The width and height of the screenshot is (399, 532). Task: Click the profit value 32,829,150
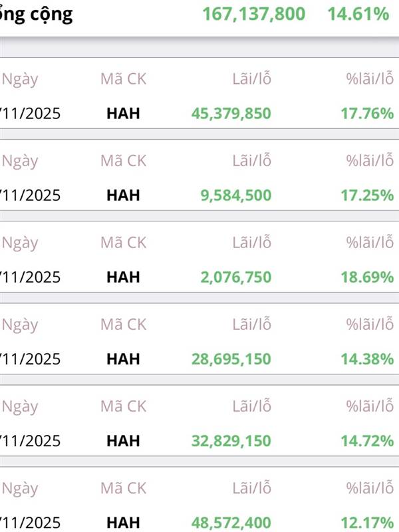[231, 441]
